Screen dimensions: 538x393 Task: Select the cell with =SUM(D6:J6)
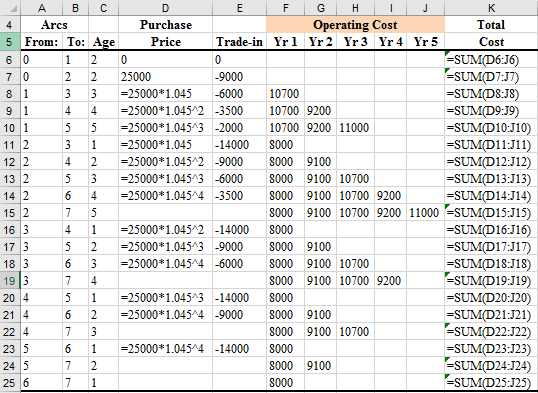point(491,60)
